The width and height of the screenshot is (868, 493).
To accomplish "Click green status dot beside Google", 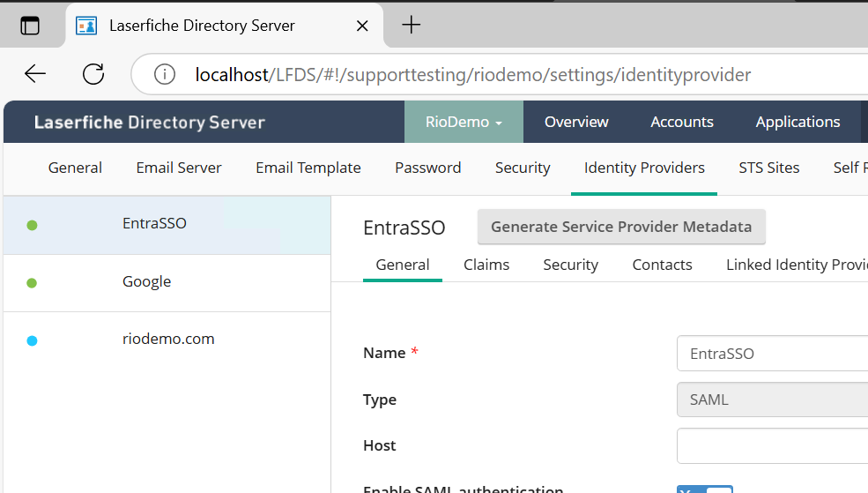I will point(32,283).
